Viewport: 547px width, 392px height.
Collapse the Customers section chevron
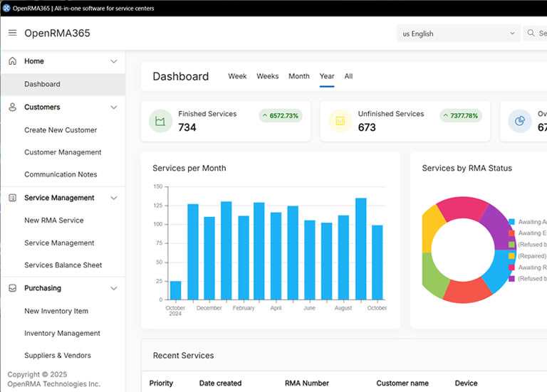coord(113,107)
